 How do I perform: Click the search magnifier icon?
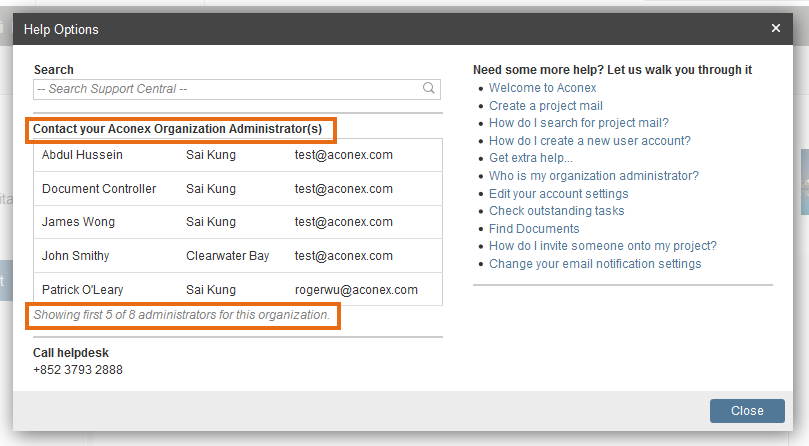coord(429,88)
